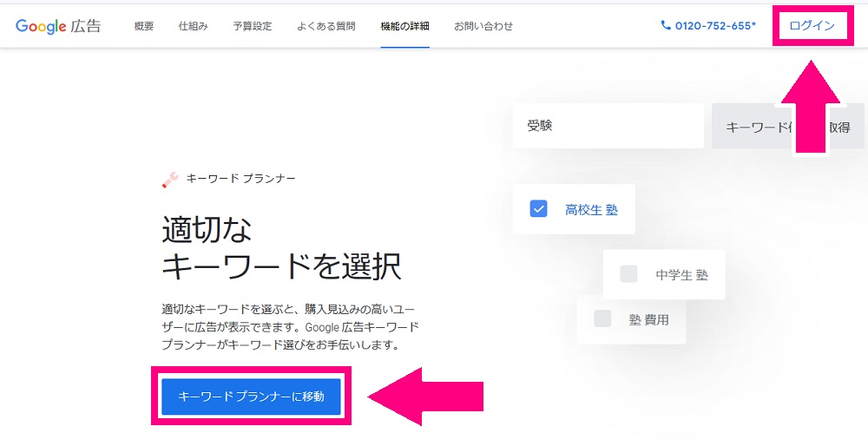
Task: Open the 仕組み navigation tab
Action: coord(194,26)
